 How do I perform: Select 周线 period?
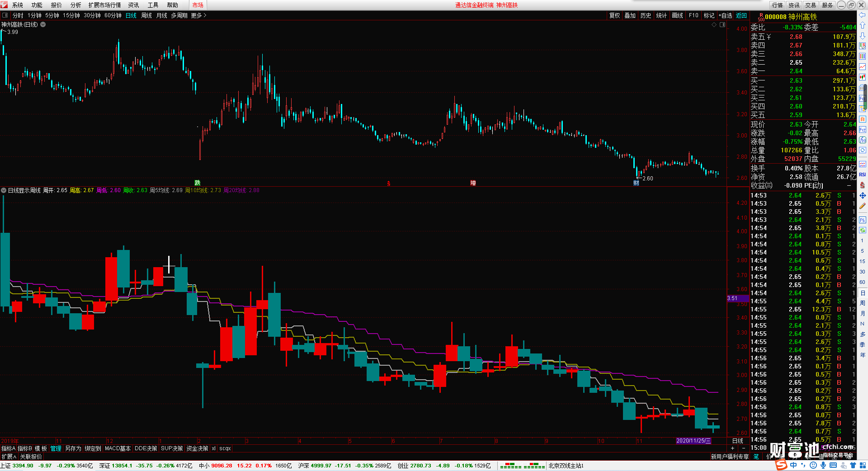click(146, 15)
